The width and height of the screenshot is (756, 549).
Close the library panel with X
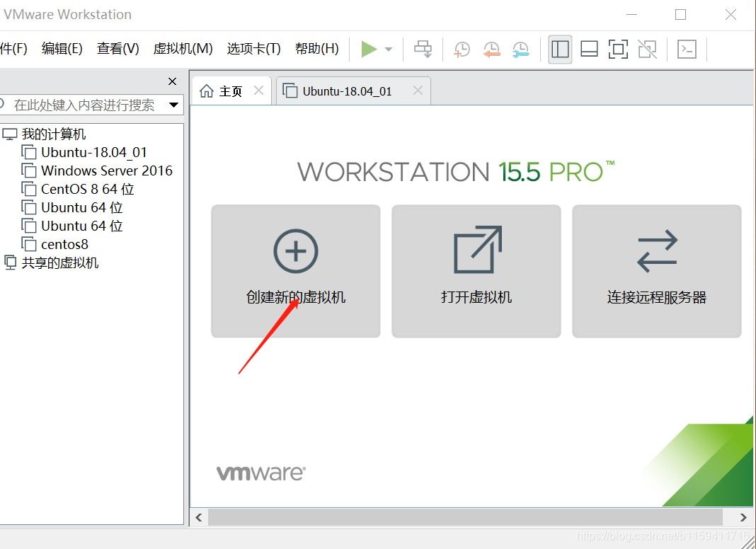point(172,81)
